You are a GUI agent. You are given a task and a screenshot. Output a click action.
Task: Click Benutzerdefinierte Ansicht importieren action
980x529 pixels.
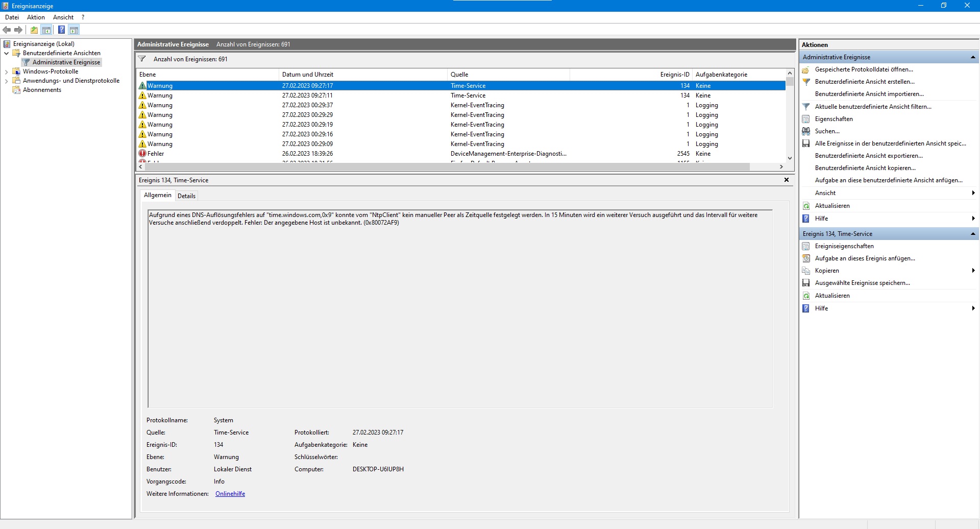(x=869, y=94)
